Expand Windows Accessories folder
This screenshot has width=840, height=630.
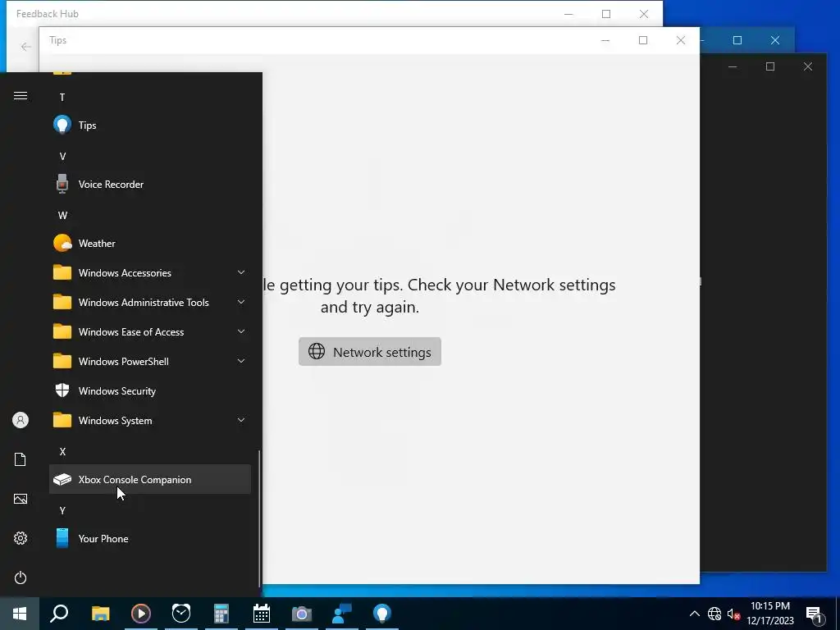pos(150,272)
